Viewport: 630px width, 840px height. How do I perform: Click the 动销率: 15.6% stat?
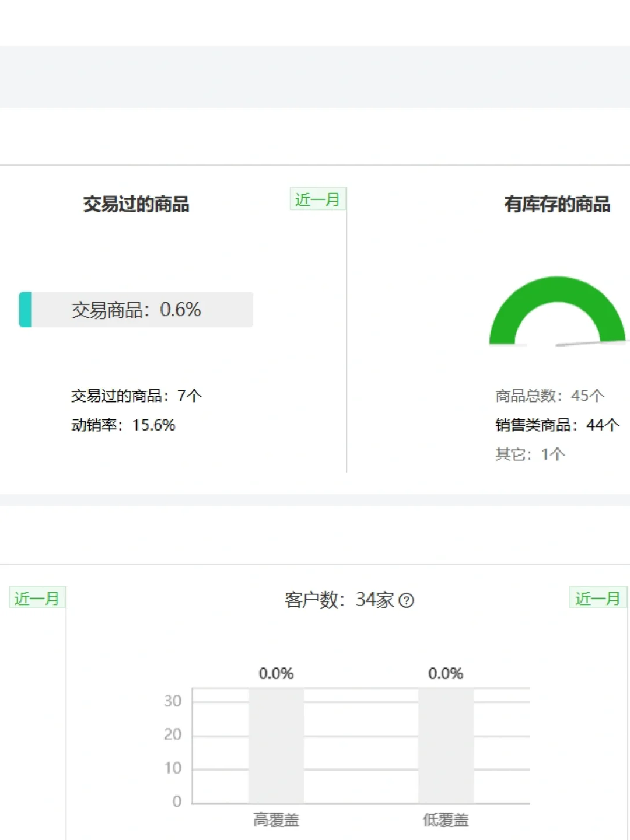pos(123,425)
